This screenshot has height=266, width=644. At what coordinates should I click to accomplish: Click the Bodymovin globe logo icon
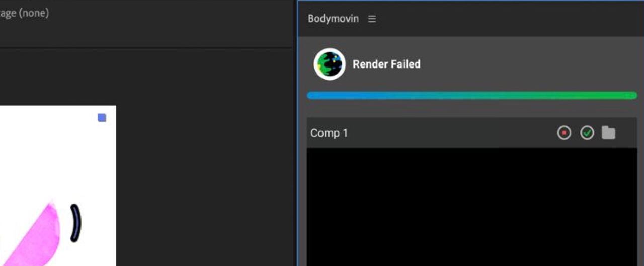pyautogui.click(x=330, y=64)
